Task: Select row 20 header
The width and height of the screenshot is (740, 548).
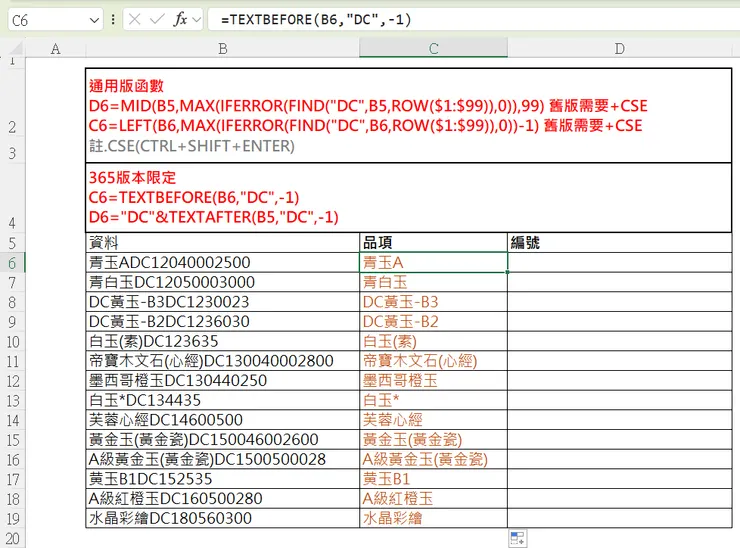Action: point(12,539)
